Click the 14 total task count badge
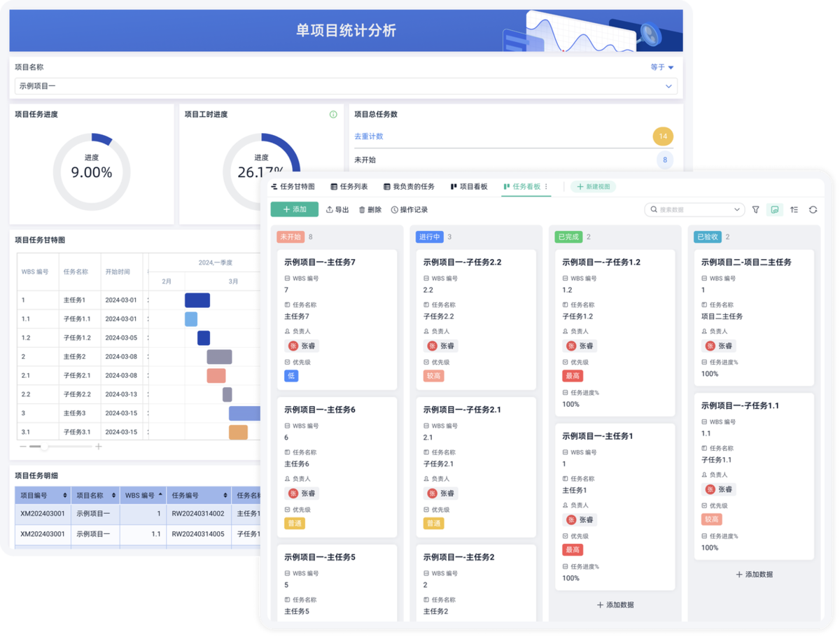 pos(663,136)
